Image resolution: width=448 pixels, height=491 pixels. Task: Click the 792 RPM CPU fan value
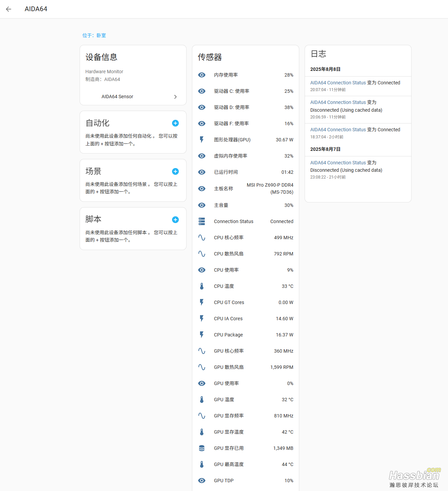click(x=284, y=254)
